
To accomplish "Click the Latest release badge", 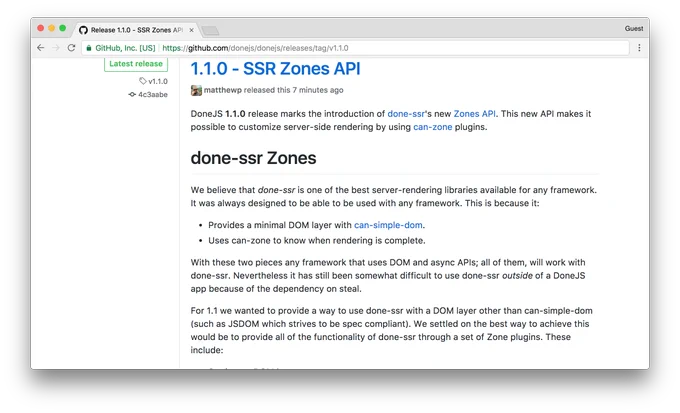I will pyautogui.click(x=136, y=64).
